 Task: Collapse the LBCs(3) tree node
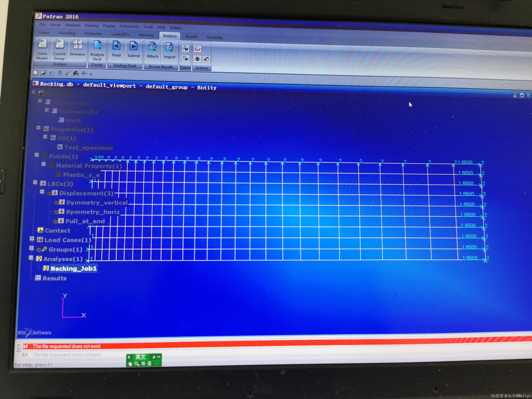35,182
